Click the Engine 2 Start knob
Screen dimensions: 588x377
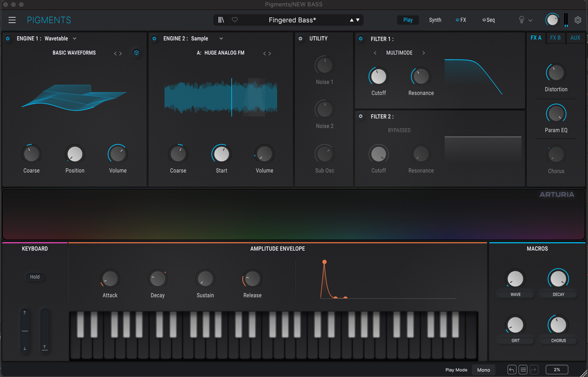click(221, 154)
